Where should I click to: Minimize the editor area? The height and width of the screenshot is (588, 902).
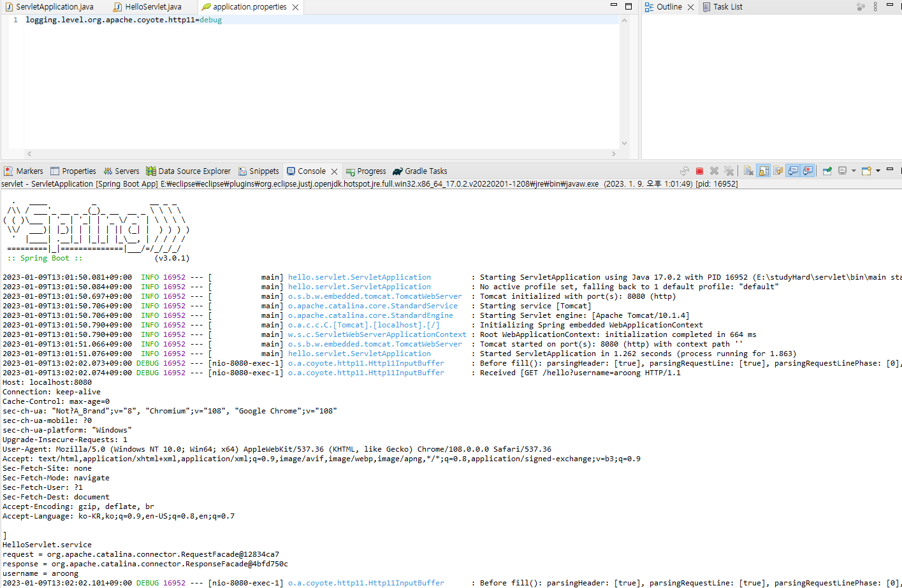[614, 5]
